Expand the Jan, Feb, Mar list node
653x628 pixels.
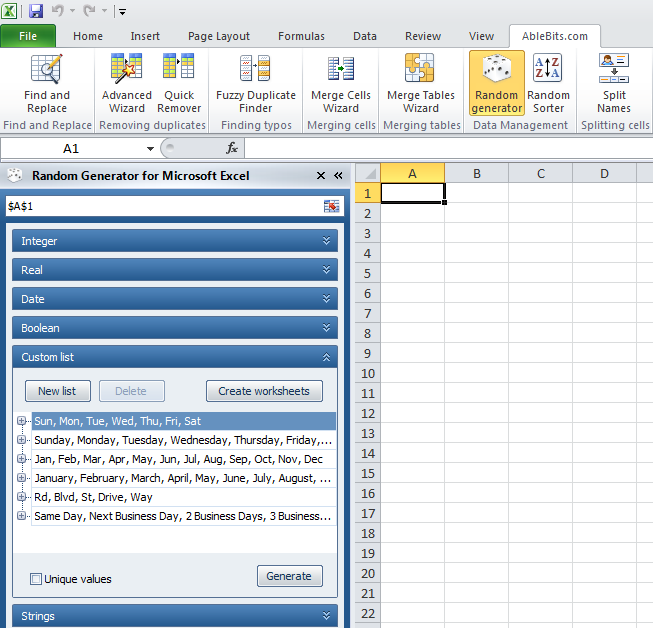click(x=21, y=459)
